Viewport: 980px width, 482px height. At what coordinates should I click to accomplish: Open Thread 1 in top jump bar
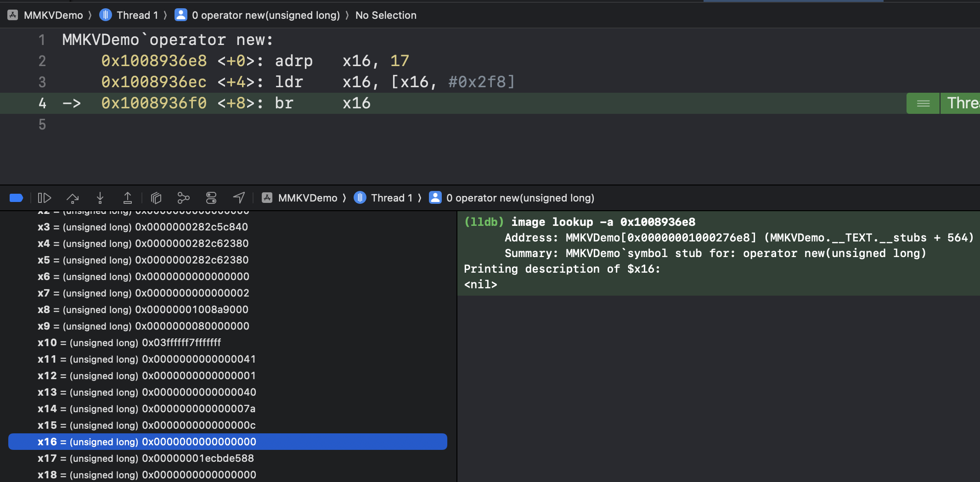point(137,15)
